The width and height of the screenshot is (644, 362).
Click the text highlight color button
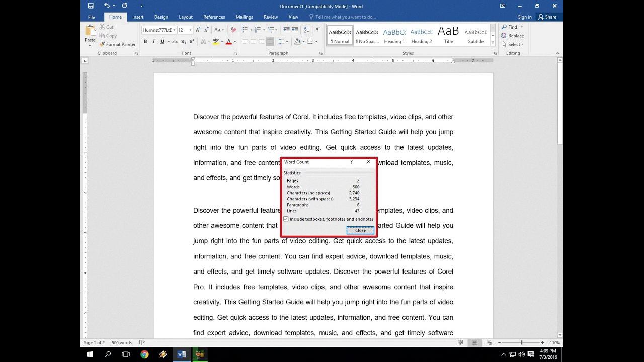tap(215, 42)
